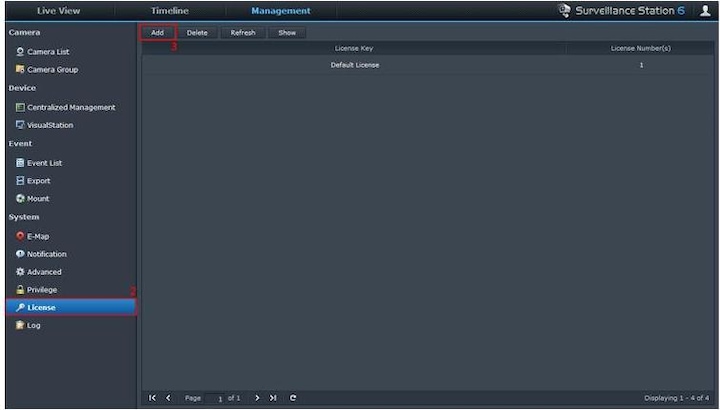Image resolution: width=720 pixels, height=410 pixels.
Task: Go to first page of licenses
Action: tap(152, 398)
